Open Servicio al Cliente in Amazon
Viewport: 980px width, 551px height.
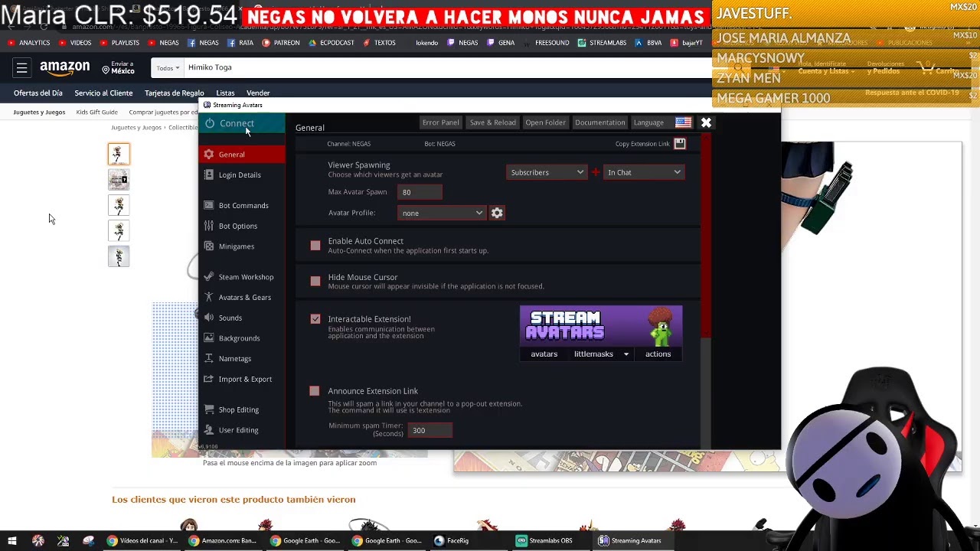pos(103,93)
